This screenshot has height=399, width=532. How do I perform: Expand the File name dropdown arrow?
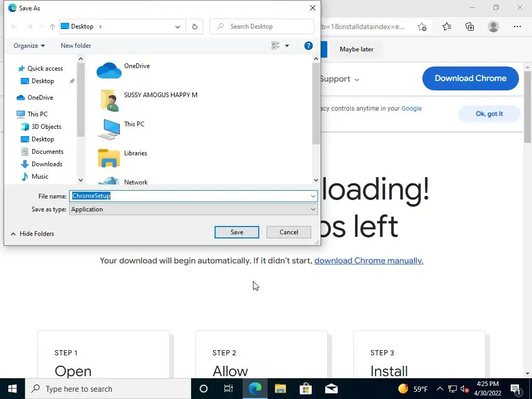[x=313, y=196]
